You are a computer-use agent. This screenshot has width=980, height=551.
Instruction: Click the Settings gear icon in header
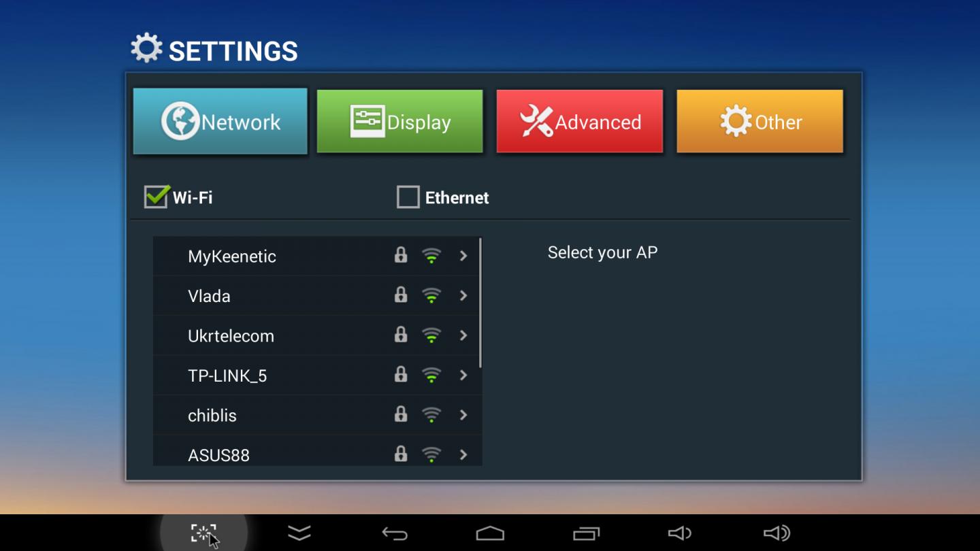(x=146, y=49)
